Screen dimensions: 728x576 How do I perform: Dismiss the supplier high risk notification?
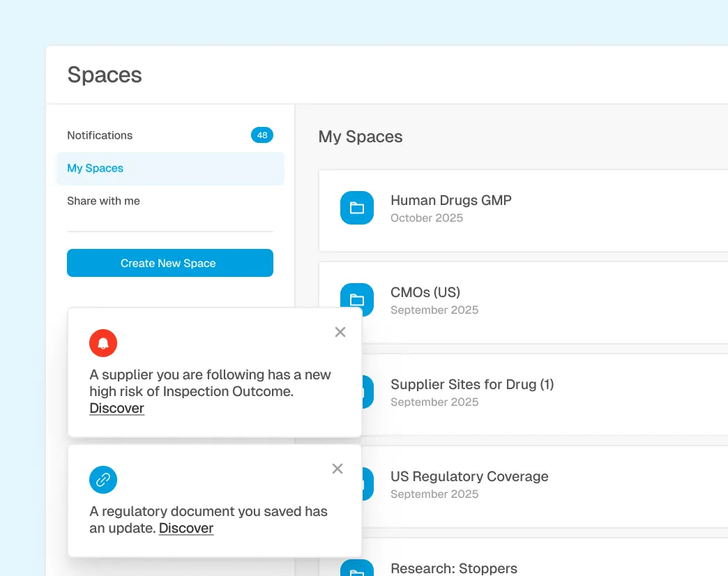point(340,331)
